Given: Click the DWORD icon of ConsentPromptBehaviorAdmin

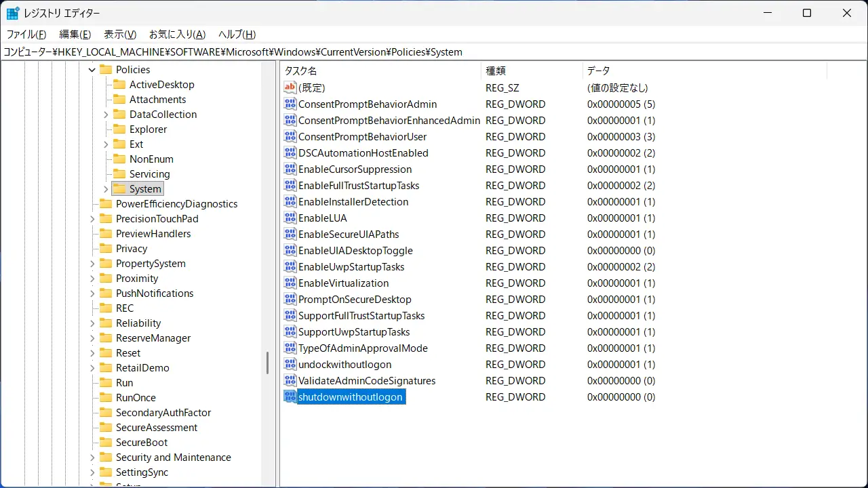Looking at the screenshot, I should click(x=290, y=104).
